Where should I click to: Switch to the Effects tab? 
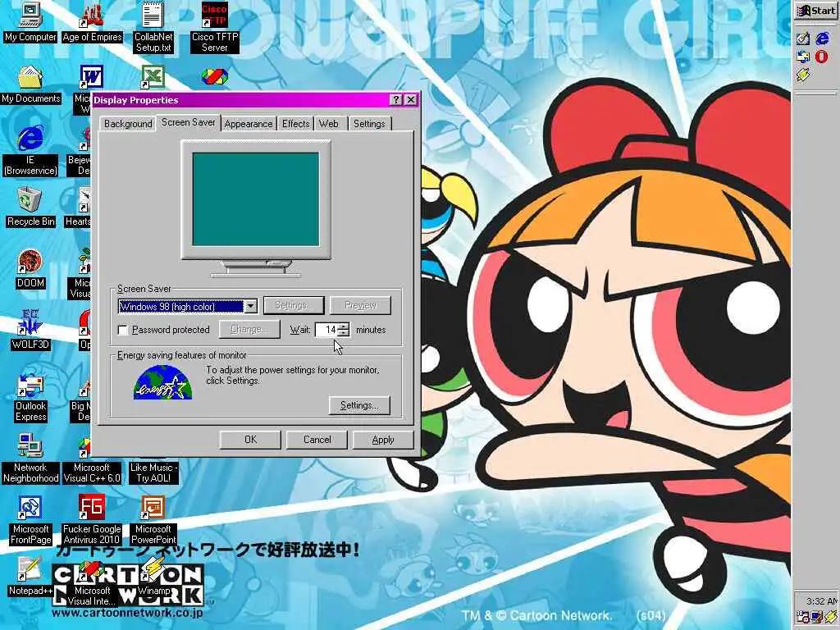click(x=295, y=124)
